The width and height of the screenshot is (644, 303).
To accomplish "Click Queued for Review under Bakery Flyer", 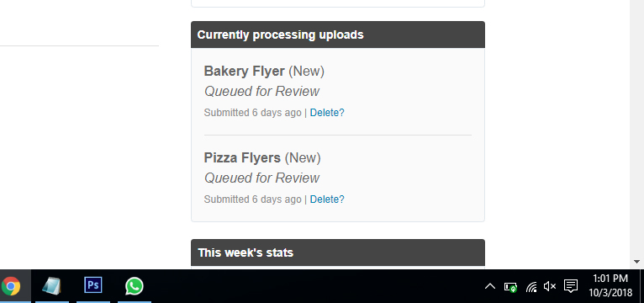I will pos(261,91).
